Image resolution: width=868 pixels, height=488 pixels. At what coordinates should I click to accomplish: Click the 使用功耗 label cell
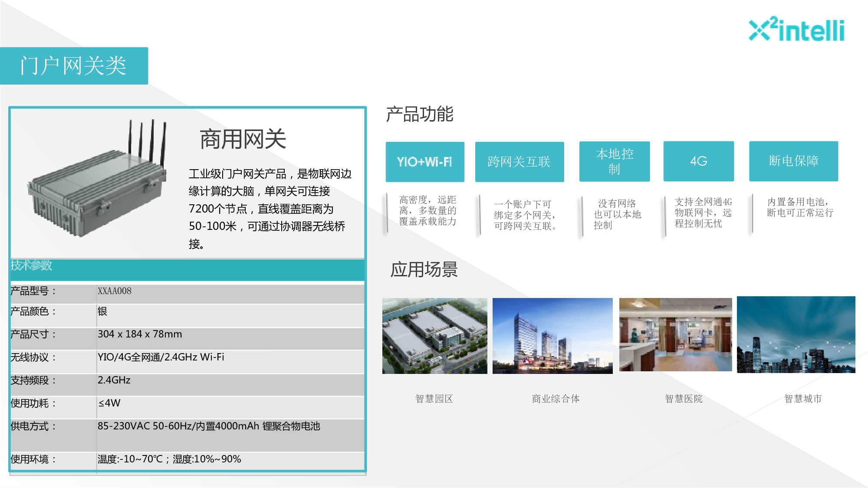pos(53,408)
